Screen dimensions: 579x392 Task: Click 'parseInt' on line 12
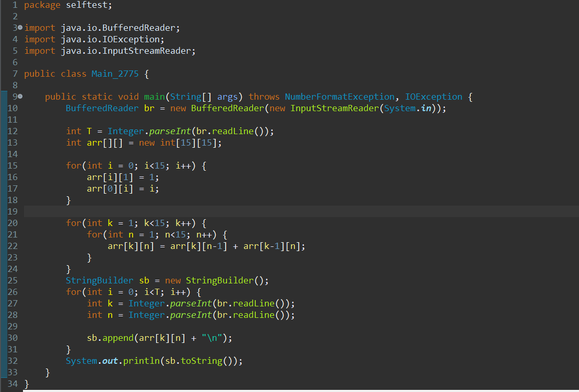coord(170,131)
